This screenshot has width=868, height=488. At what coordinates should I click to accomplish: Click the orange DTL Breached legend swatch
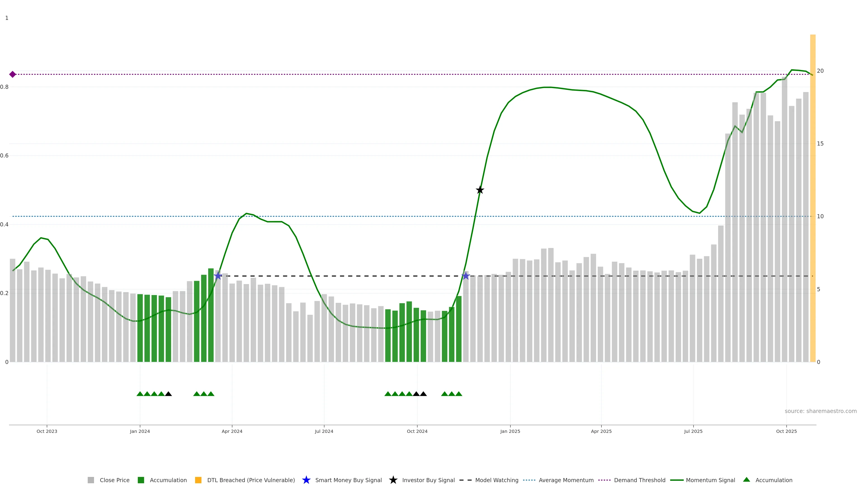[198, 480]
